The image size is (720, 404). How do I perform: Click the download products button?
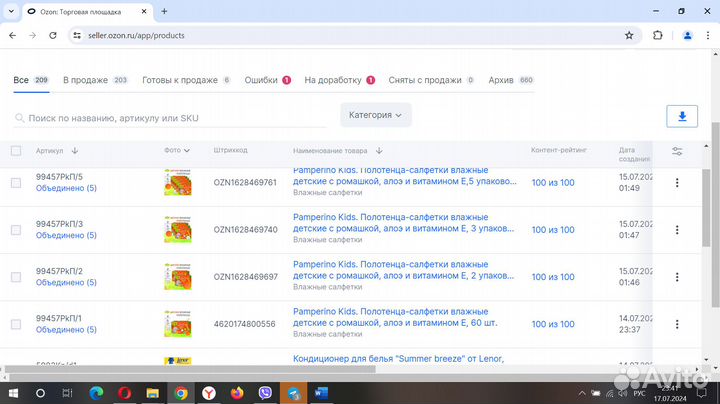682,116
